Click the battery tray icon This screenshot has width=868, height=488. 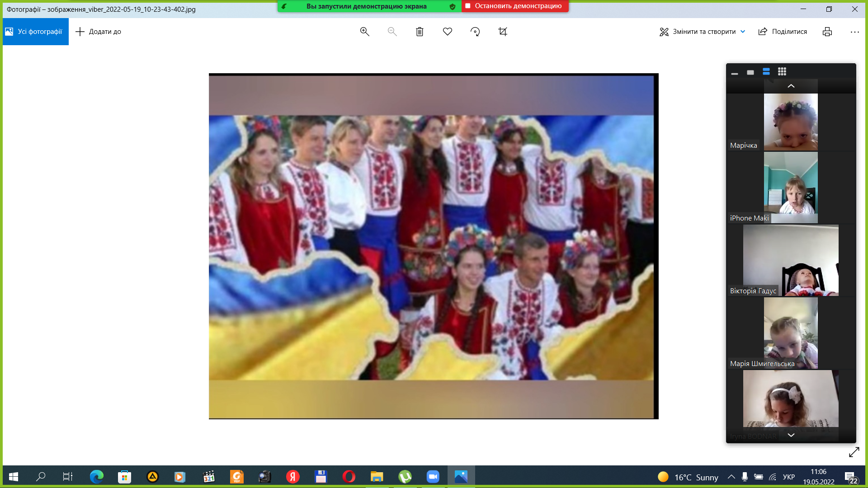click(759, 477)
